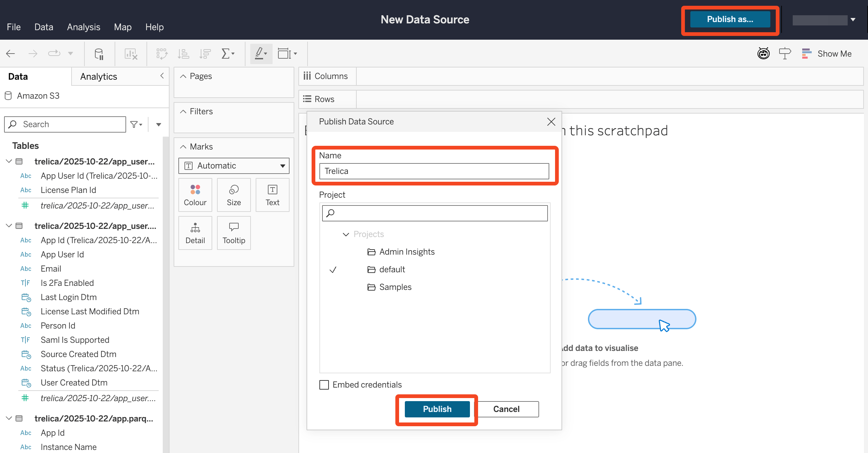868x453 pixels.
Task: Click the Sort descending icon
Action: (x=205, y=54)
